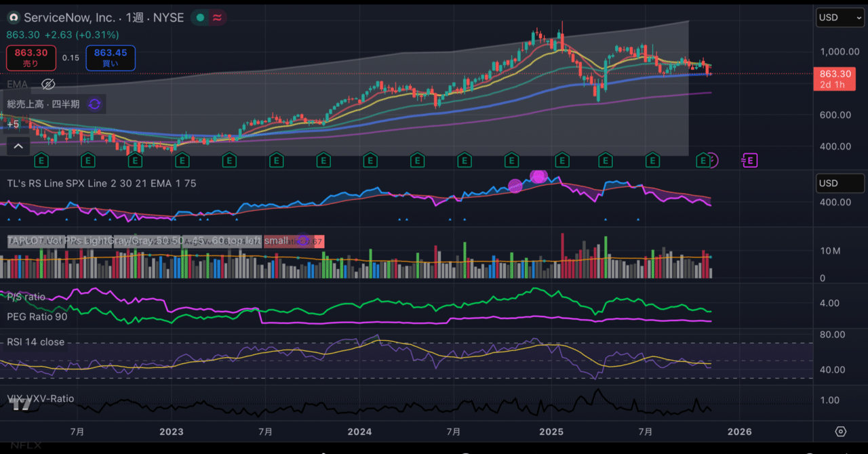Click the magenta upcoming earnings marker
868x454 pixels.
[749, 161]
